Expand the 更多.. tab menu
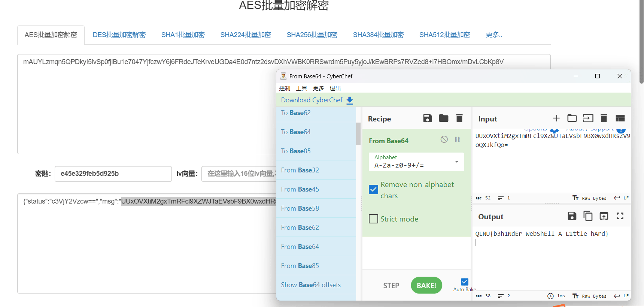 coord(494,35)
